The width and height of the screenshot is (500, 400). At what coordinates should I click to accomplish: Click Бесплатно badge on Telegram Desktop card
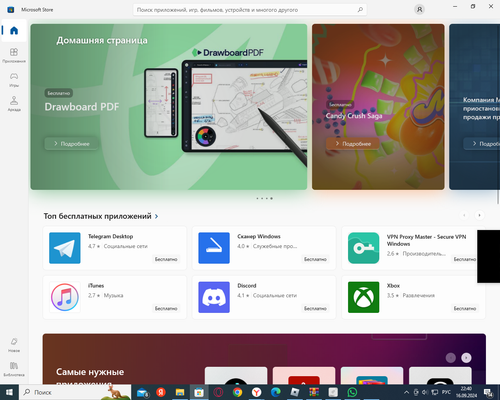click(166, 259)
